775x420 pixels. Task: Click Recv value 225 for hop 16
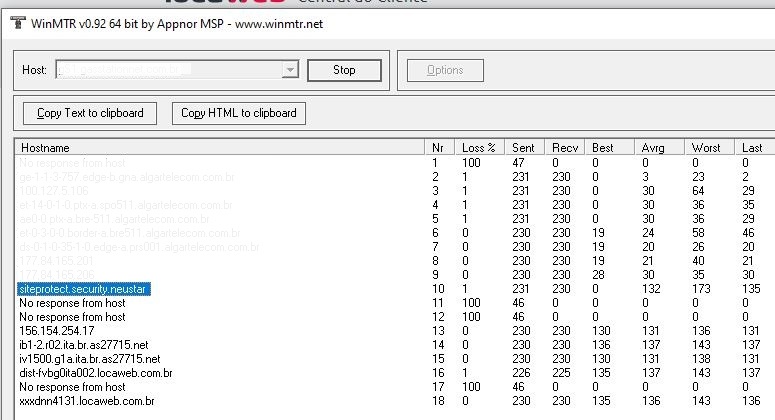[x=561, y=373]
